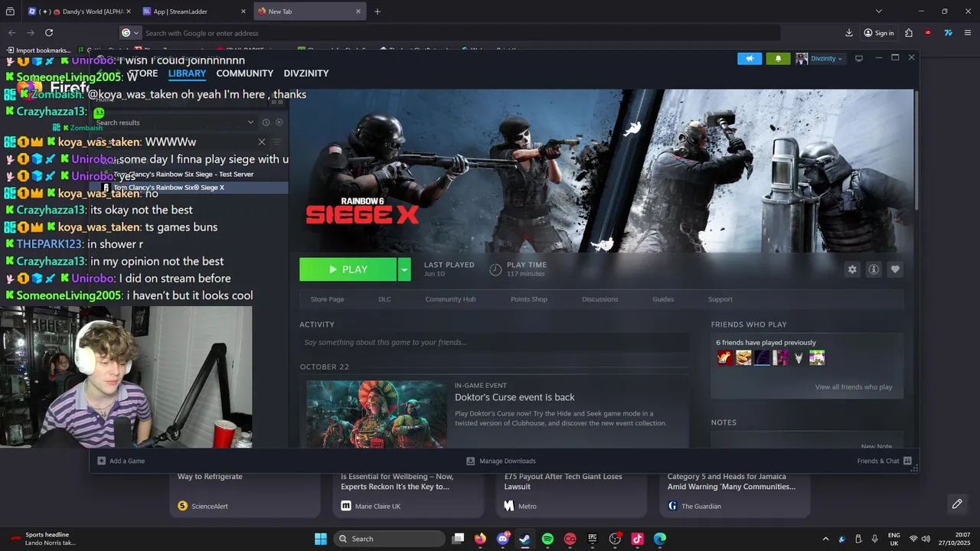Open Epic Games Launcher from taskbar
This screenshot has width=980, height=551.
click(x=592, y=539)
